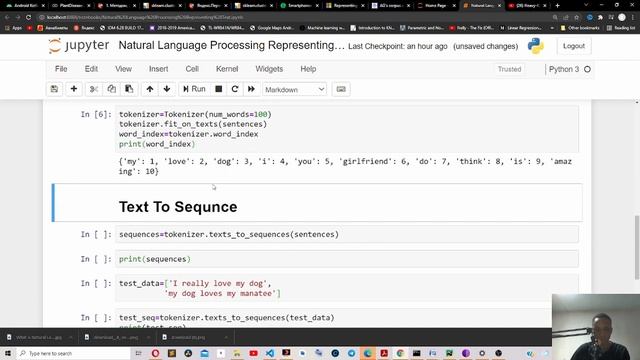Image resolution: width=640 pixels, height=360 pixels.
Task: Go back in browser history
Action: [x=7, y=17]
